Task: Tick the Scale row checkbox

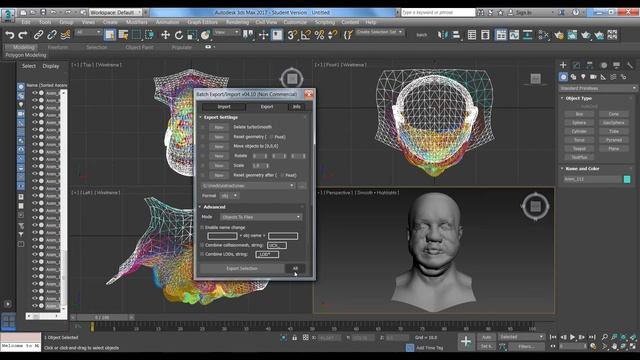Action: (x=202, y=166)
